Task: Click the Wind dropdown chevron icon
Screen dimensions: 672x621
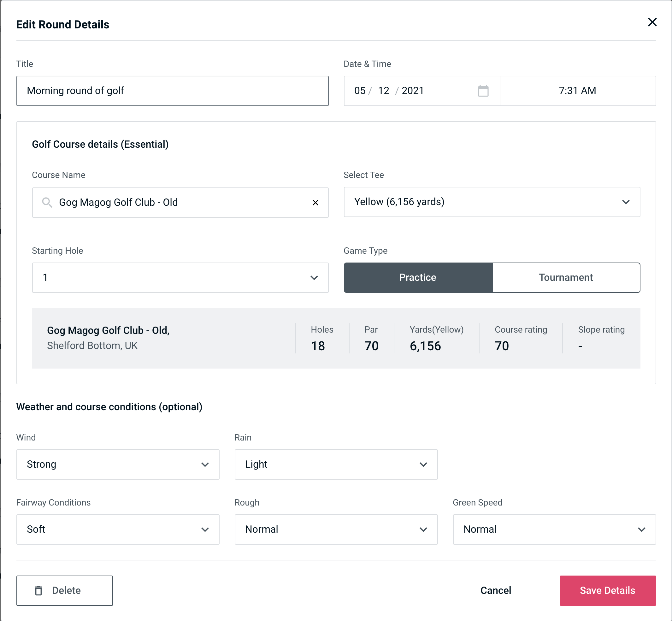Action: click(205, 464)
